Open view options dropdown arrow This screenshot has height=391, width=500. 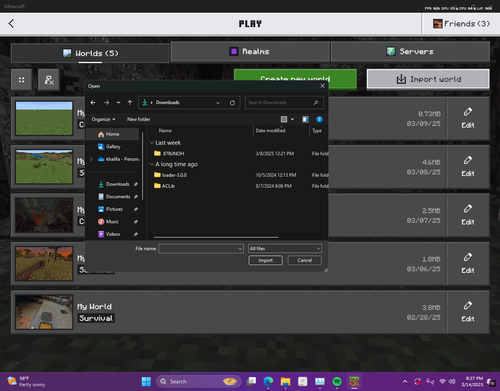292,119
